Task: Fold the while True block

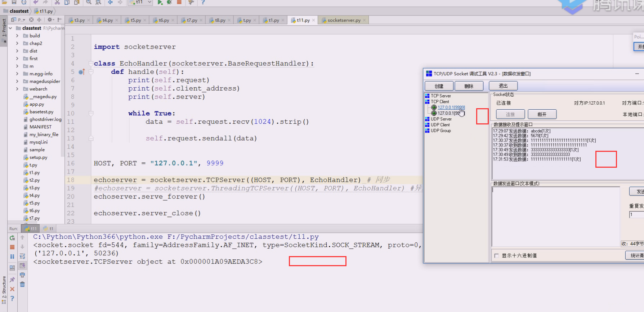Action: pos(91,113)
